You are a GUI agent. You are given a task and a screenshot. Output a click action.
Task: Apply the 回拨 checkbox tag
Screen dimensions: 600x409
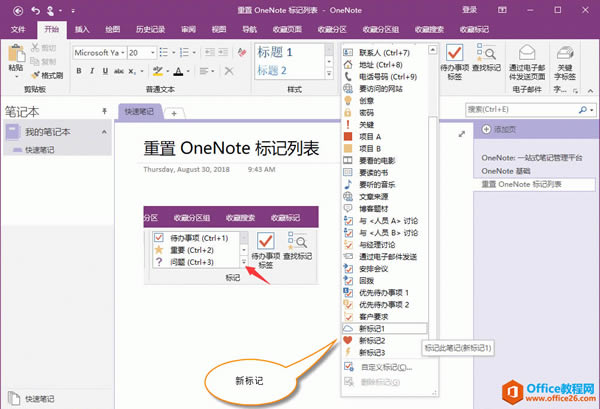click(384, 280)
